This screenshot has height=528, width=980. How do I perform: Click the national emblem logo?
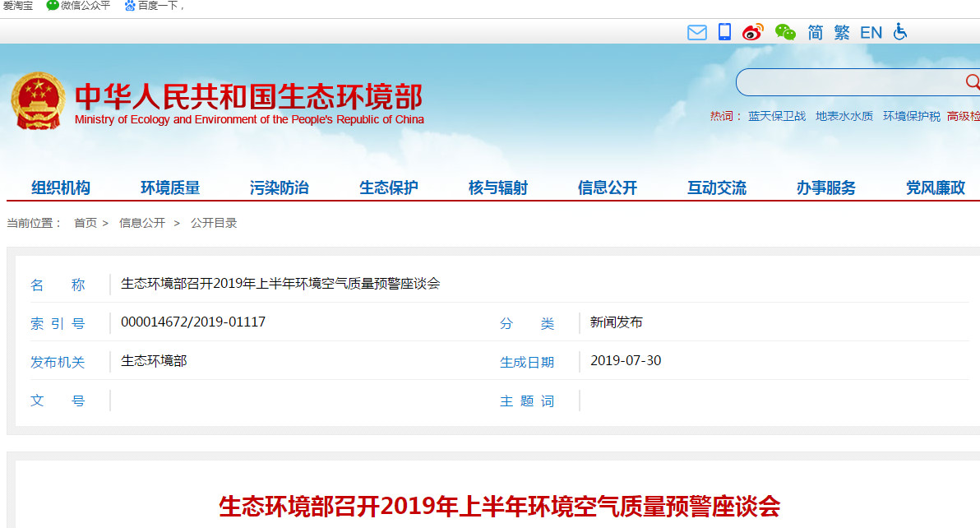click(38, 100)
